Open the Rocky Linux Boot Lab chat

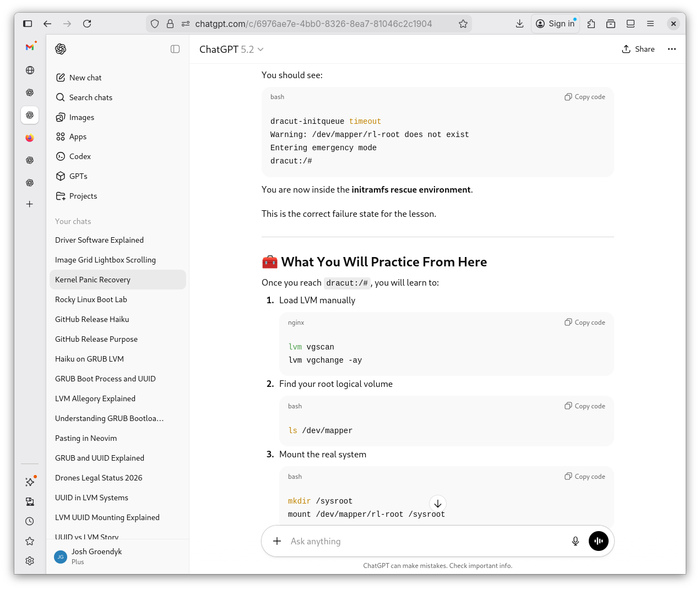pyautogui.click(x=91, y=299)
